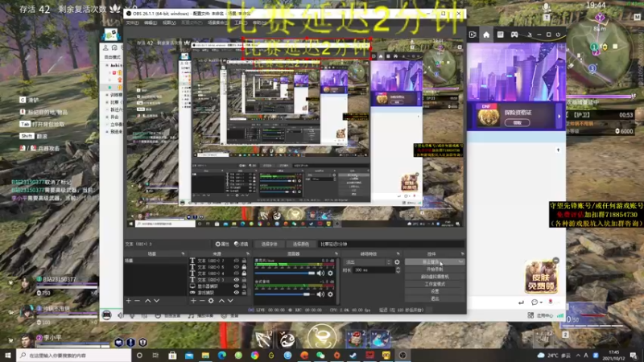Open Filters (滤镜) for selected source

point(241,244)
